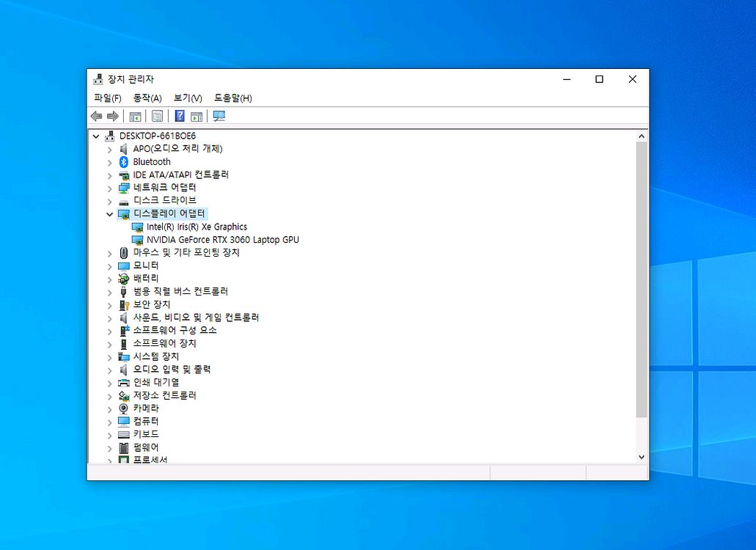Image resolution: width=756 pixels, height=550 pixels.
Task: Expand the 소프트웨어 구성 요소 category
Action: 110,331
